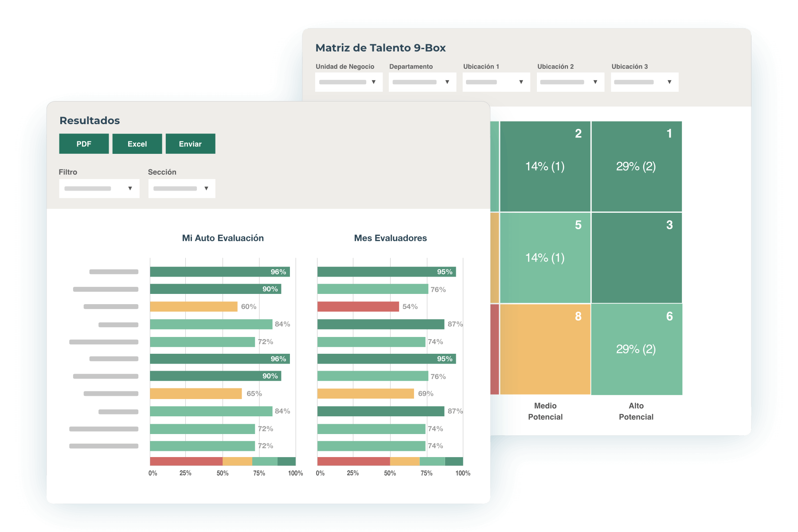
Task: Click the red 54% bar in Mes Evaluadores
Action: coord(358,307)
